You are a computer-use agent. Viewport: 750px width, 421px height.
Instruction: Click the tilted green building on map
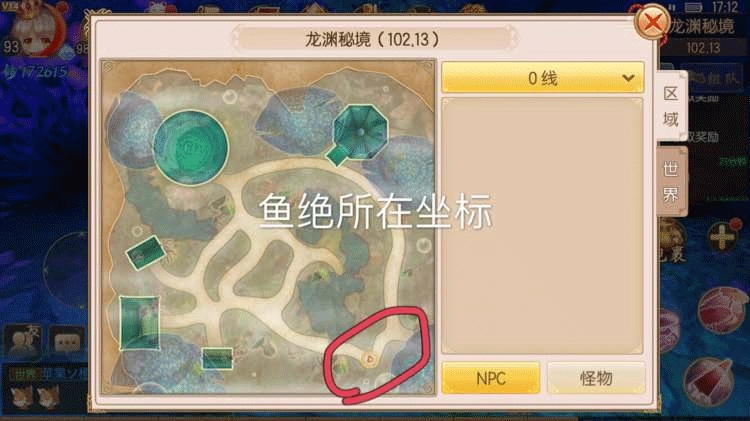coord(145,253)
